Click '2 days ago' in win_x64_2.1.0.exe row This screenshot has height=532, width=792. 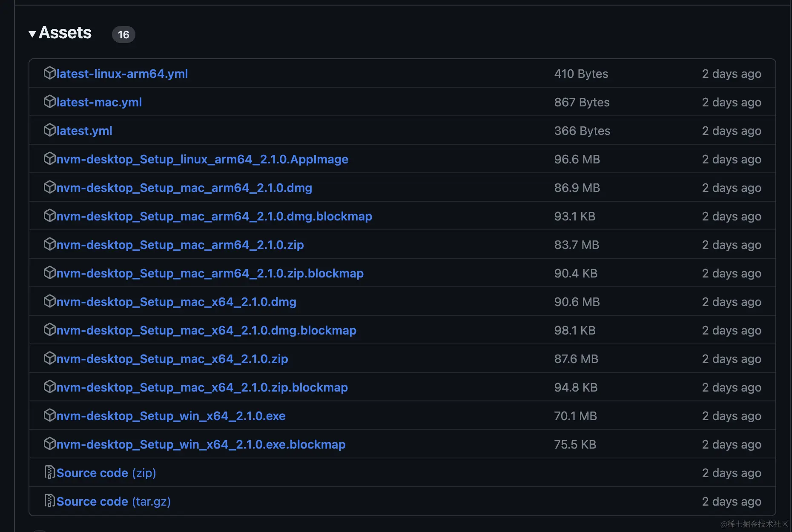732,416
